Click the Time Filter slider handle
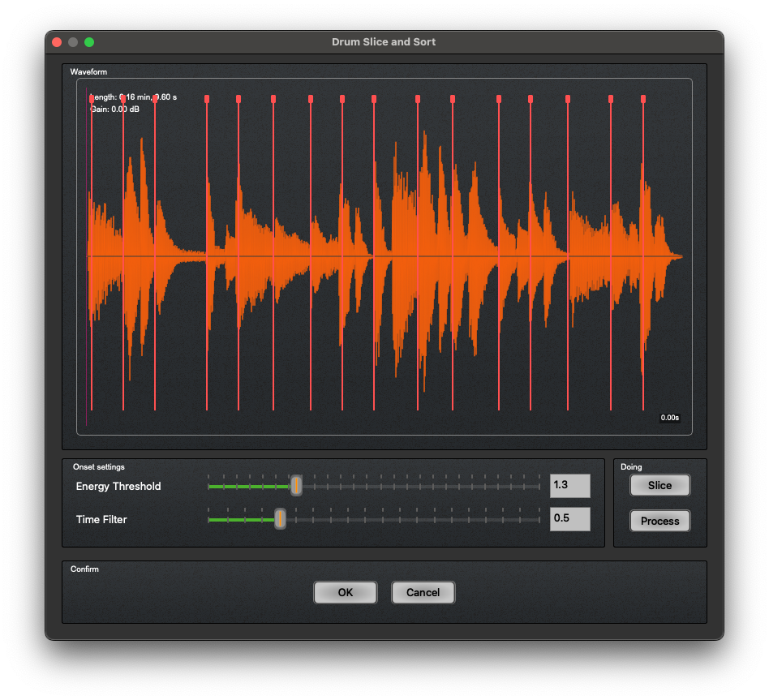The width and height of the screenshot is (769, 700). click(x=280, y=519)
